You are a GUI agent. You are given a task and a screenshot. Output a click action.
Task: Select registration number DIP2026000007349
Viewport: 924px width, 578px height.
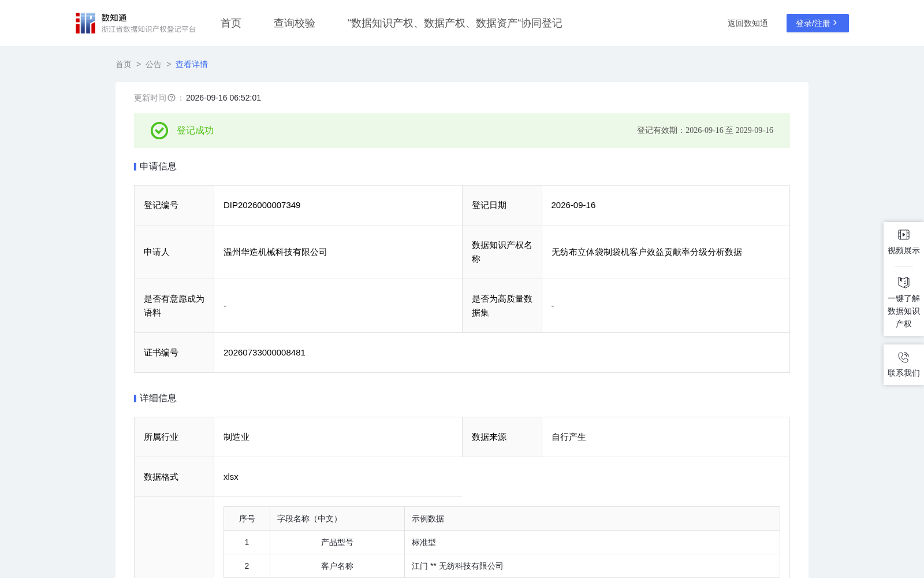pyautogui.click(x=262, y=205)
